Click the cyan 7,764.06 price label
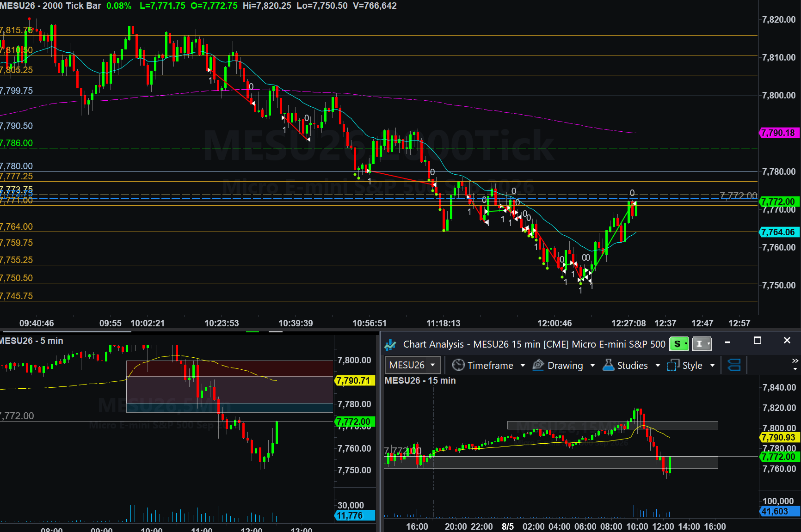The image size is (801, 532). click(780, 232)
